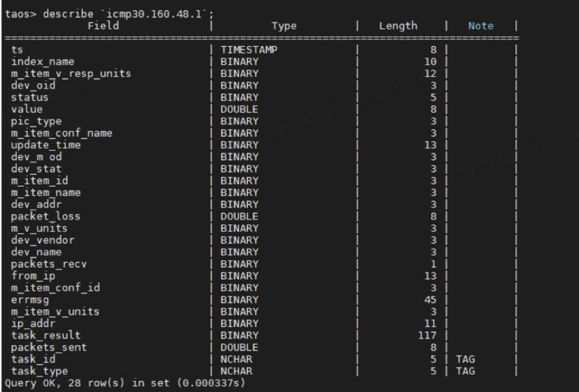Select the "m_item_v_resp_units" field
The height and width of the screenshot is (392, 579).
tap(71, 73)
